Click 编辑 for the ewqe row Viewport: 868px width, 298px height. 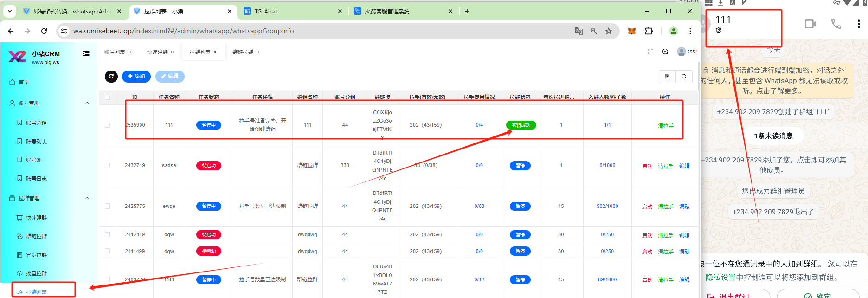684,207
